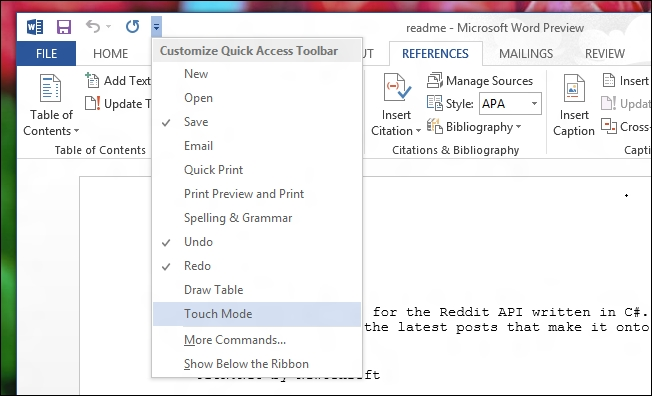The height and width of the screenshot is (396, 652).
Task: Click the Add Text button
Action: 118,81
